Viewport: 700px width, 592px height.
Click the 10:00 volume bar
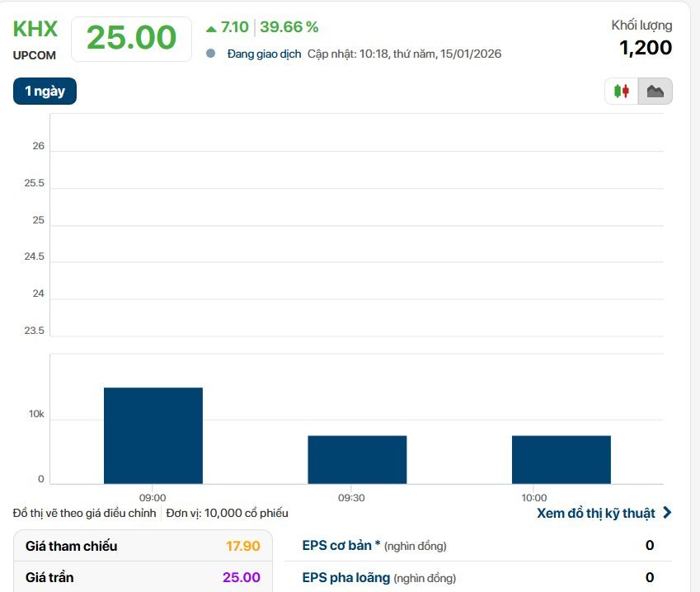(561, 459)
